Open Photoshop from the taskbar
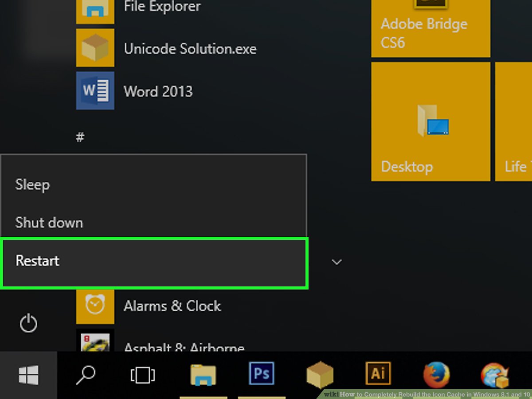The image size is (532, 399). pyautogui.click(x=261, y=375)
